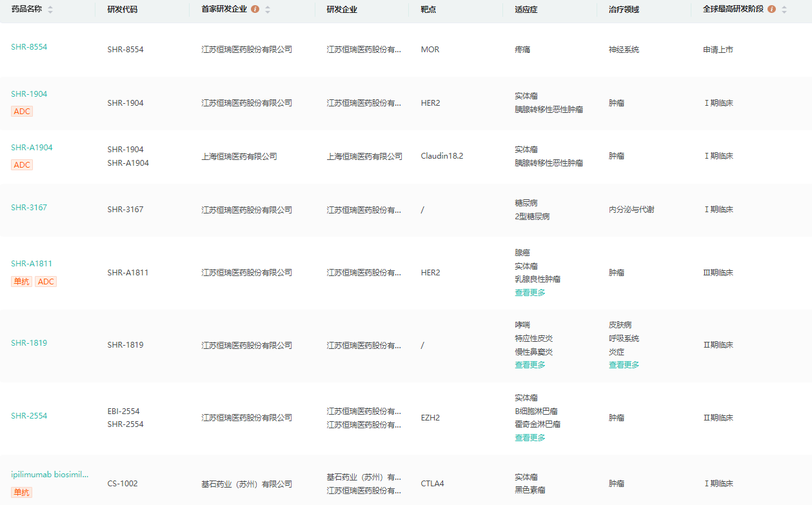Screen dimensions: 812x505
Task: Click 单抗 tag under ipilimumab biosimilar
Action: [x=21, y=493]
